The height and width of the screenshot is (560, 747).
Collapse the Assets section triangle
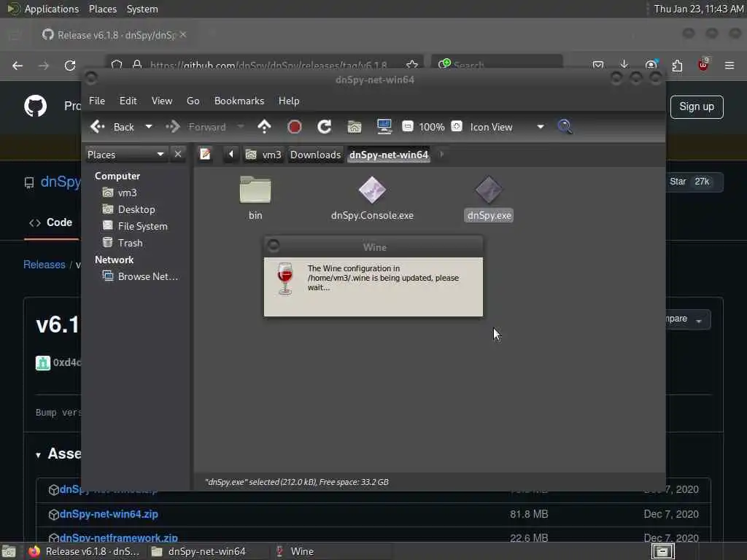coord(38,455)
